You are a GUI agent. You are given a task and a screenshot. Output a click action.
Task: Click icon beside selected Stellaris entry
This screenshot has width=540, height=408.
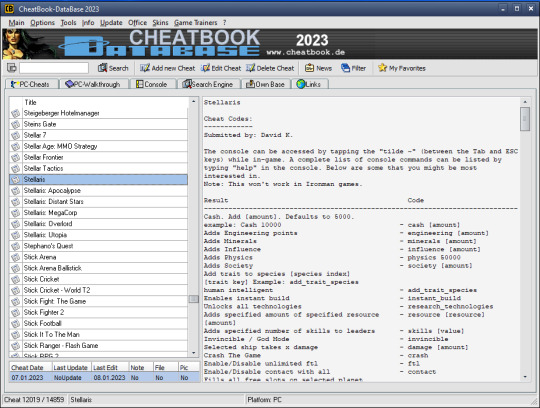[x=15, y=179]
